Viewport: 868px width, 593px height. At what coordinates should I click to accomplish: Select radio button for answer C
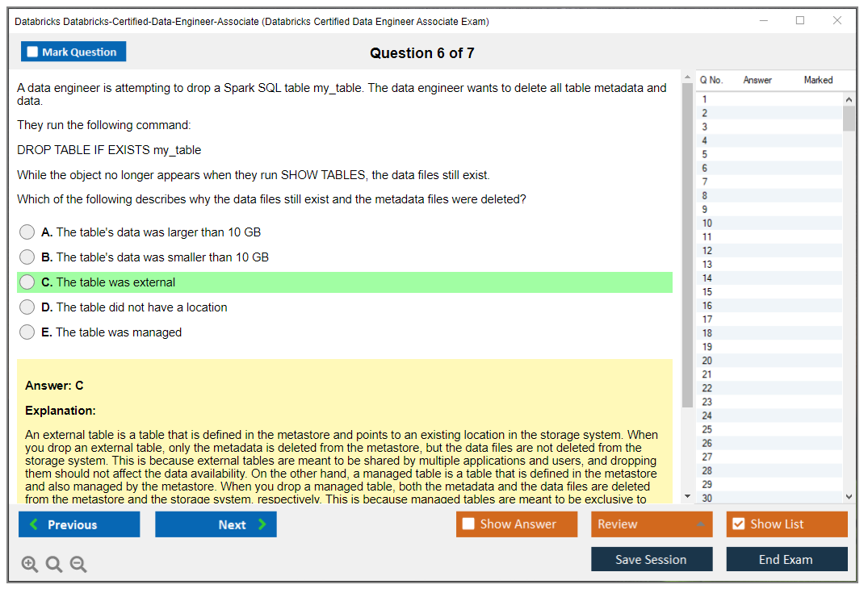(26, 282)
